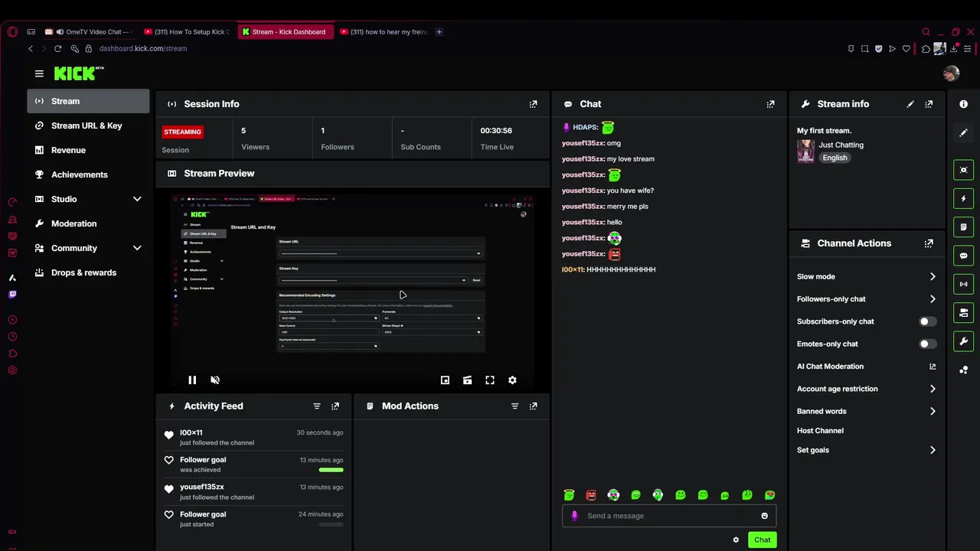980x551 pixels.
Task: Switch to OmeTV Video Chat browser tab
Action: [x=87, y=32]
